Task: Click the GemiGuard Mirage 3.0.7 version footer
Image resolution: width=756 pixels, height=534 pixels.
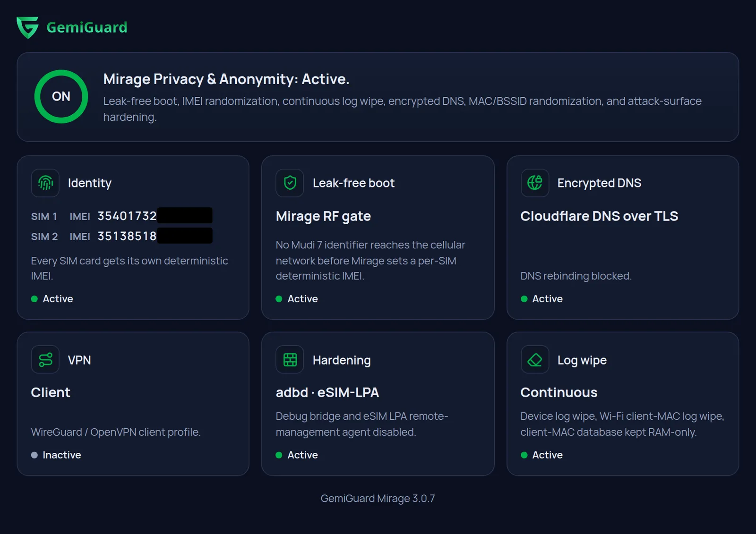Action: point(378,499)
